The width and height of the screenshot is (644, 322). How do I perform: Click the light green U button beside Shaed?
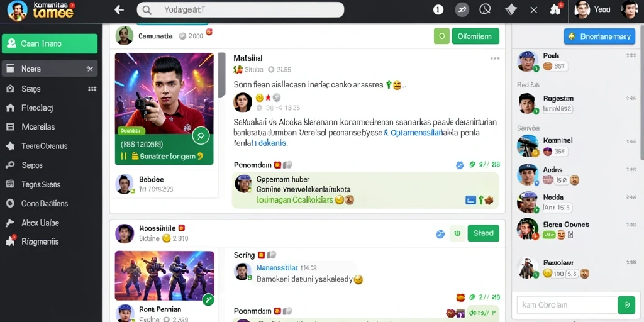pos(458,233)
